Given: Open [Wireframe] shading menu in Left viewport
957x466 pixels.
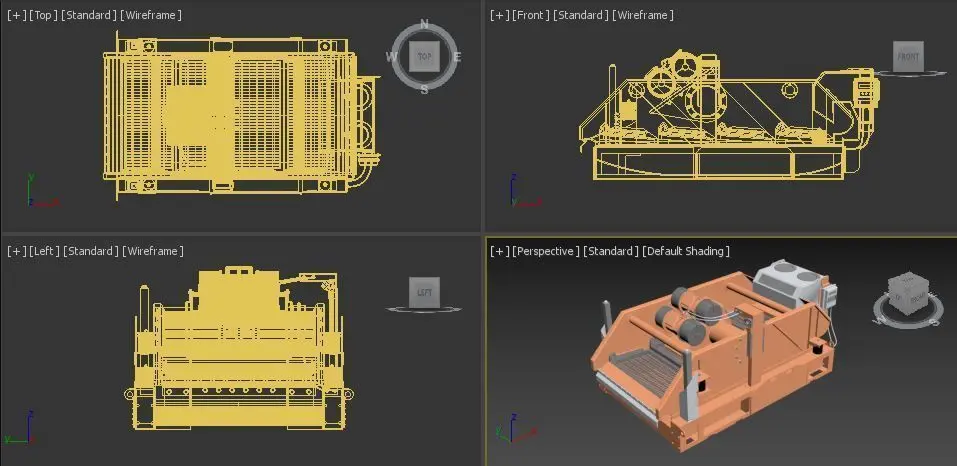Looking at the screenshot, I should pos(153,251).
